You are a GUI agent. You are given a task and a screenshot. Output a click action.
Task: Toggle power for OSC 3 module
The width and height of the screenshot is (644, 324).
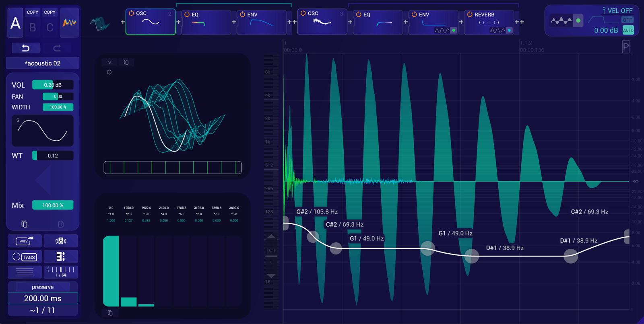303,13
